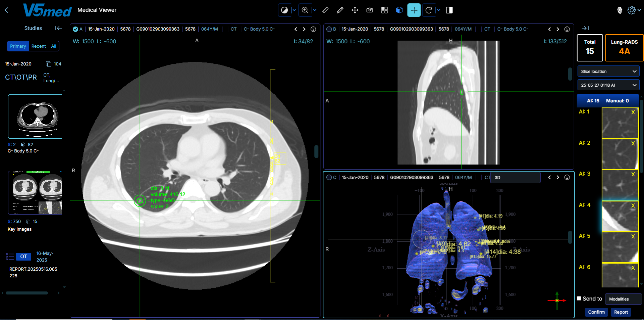644x320 pixels.
Task: Switch to the All studies tab
Action: tap(54, 46)
